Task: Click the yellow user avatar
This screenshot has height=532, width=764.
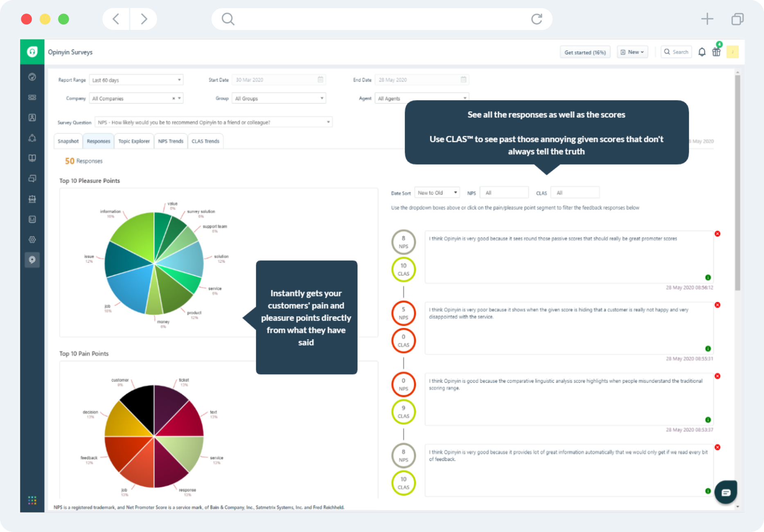Action: [x=732, y=52]
